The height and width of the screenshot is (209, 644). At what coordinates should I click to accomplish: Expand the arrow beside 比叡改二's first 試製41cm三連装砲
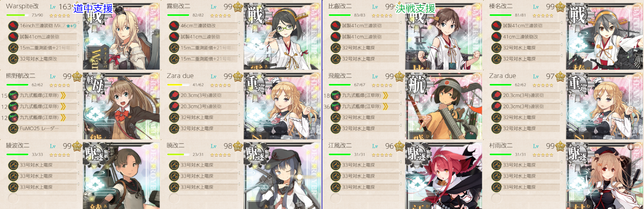pos(400,23)
